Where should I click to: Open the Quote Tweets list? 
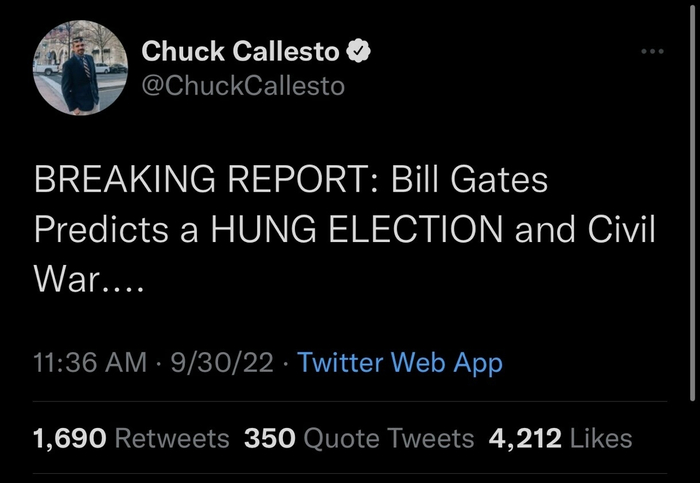388,438
